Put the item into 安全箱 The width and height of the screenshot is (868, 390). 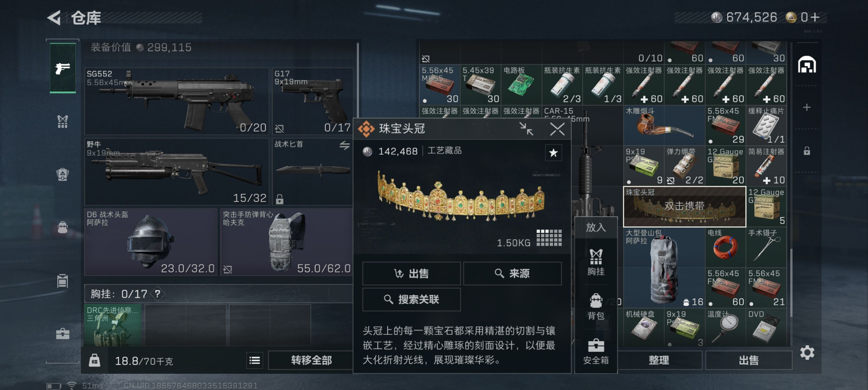pos(596,352)
